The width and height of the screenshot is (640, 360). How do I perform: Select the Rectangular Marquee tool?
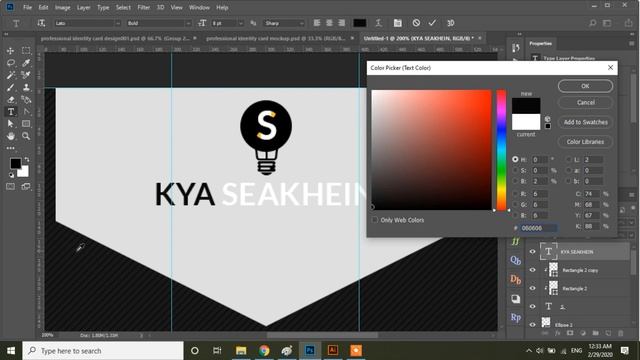click(x=26, y=51)
